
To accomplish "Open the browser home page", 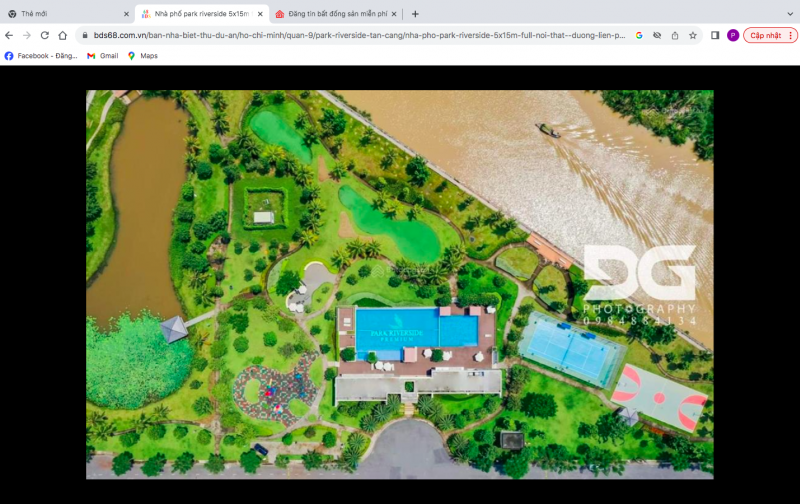I will pyautogui.click(x=63, y=35).
